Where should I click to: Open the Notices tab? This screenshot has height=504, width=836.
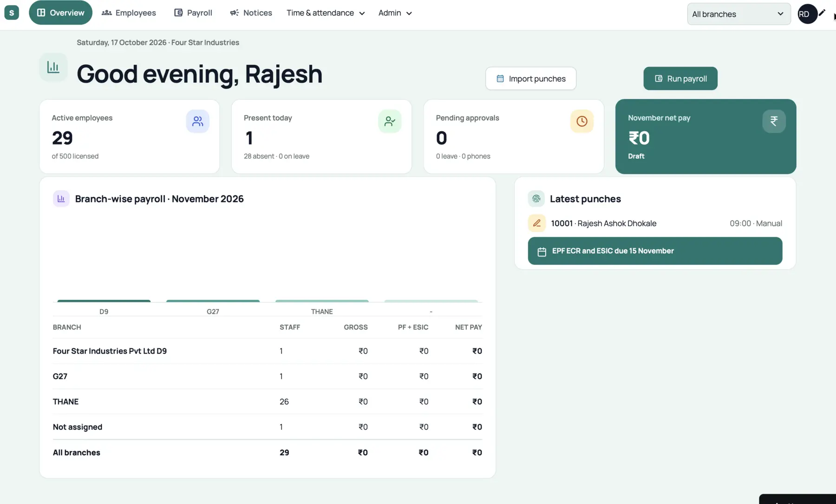pyautogui.click(x=251, y=13)
